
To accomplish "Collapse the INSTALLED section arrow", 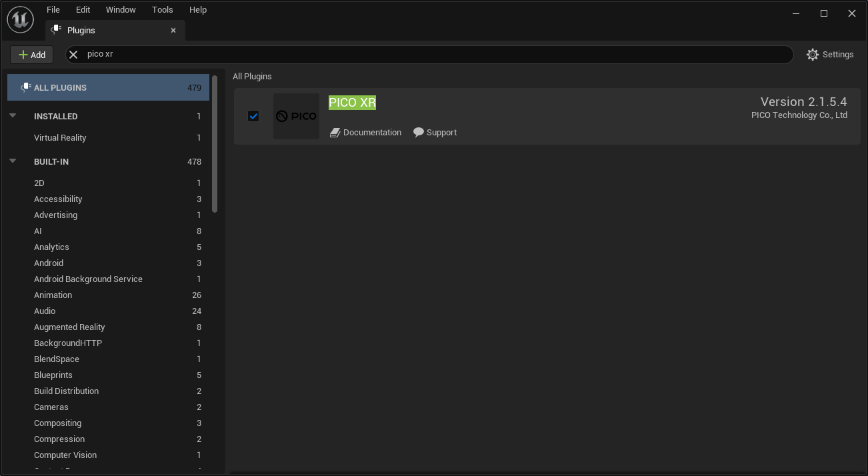I will pyautogui.click(x=13, y=115).
